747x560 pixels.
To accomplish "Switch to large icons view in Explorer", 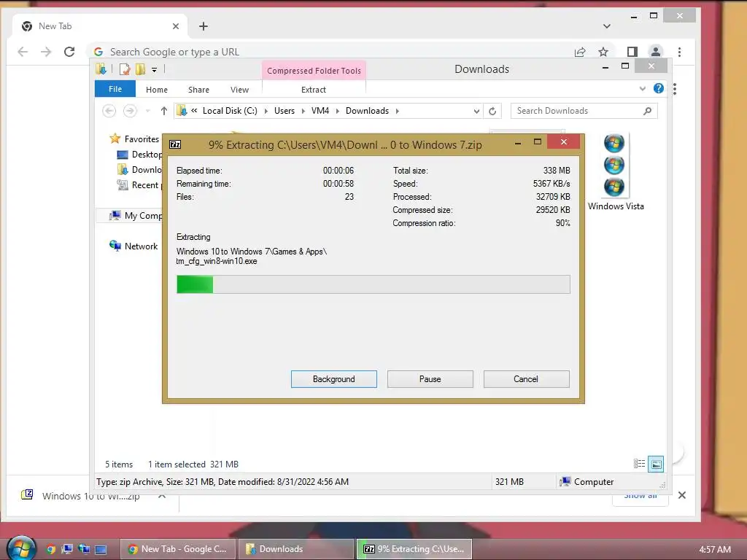I will pos(656,464).
